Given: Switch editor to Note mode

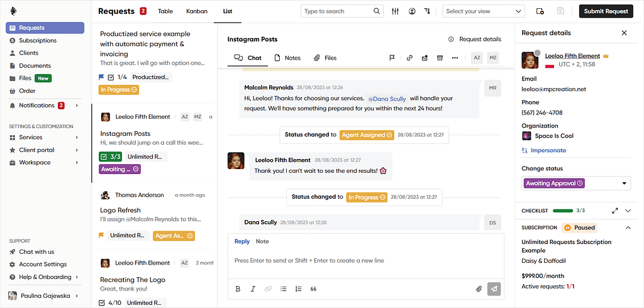Looking at the screenshot, I should (x=262, y=241).
